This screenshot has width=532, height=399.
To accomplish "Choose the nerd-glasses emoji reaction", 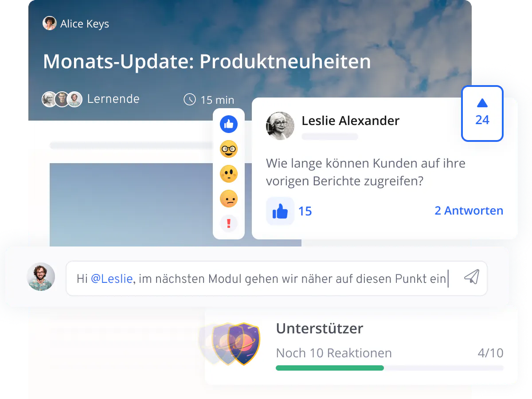I will (x=229, y=149).
